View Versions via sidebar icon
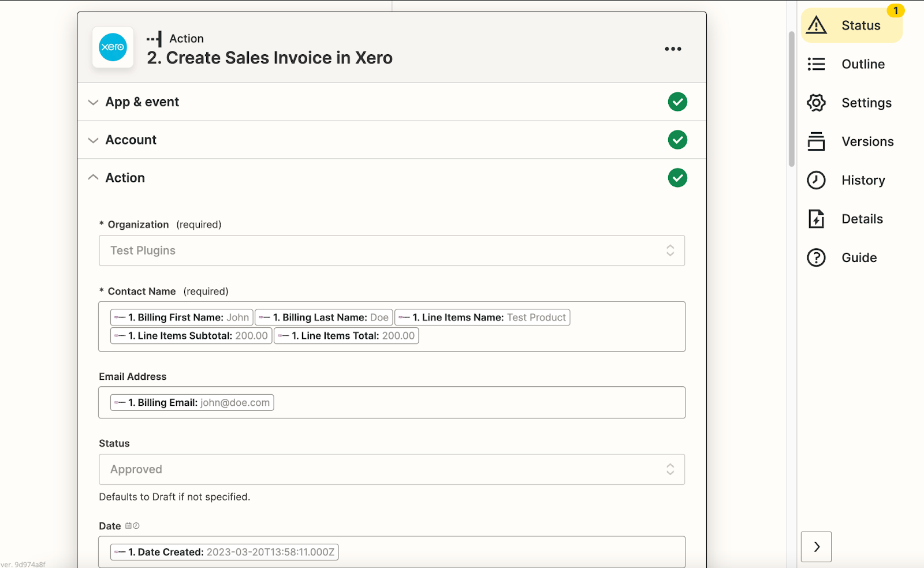Screen dimensions: 924x568 coord(816,141)
